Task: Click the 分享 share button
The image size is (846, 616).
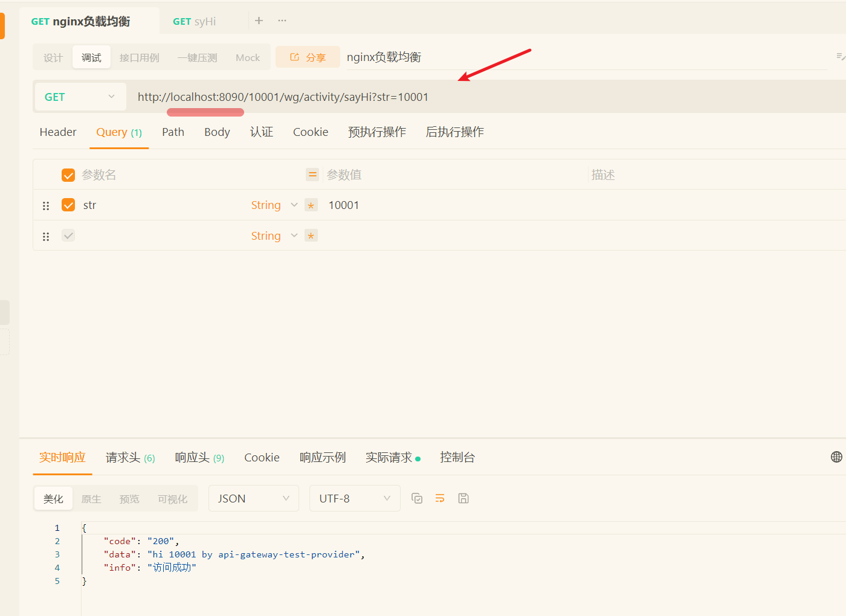Action: 308,57
